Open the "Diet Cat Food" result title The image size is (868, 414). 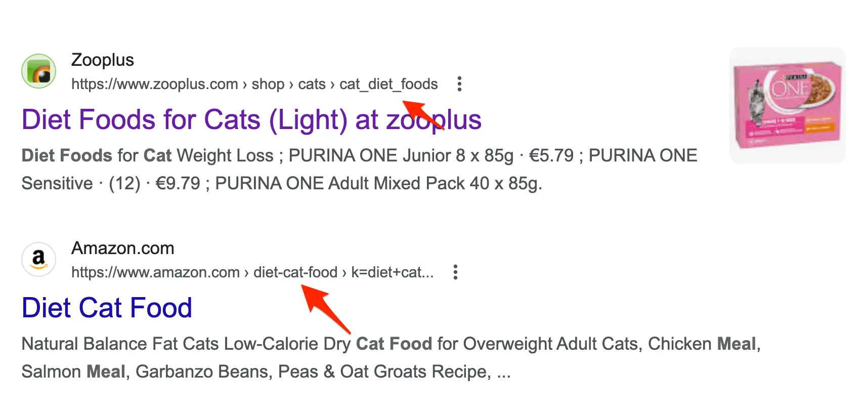pyautogui.click(x=107, y=308)
